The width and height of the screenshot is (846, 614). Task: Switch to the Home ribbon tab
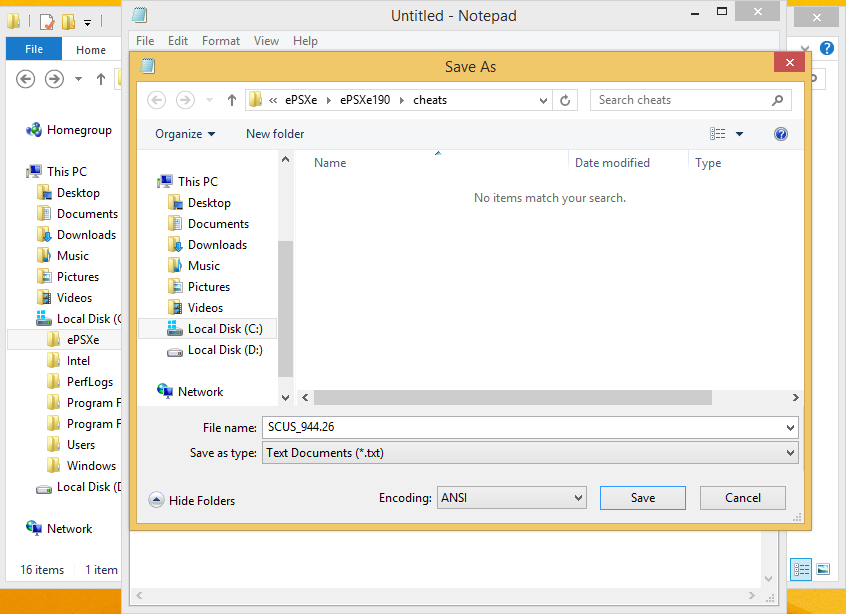tap(91, 49)
